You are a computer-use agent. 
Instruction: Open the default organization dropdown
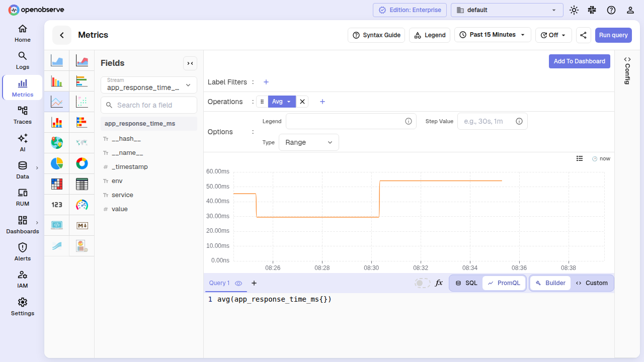coord(507,10)
